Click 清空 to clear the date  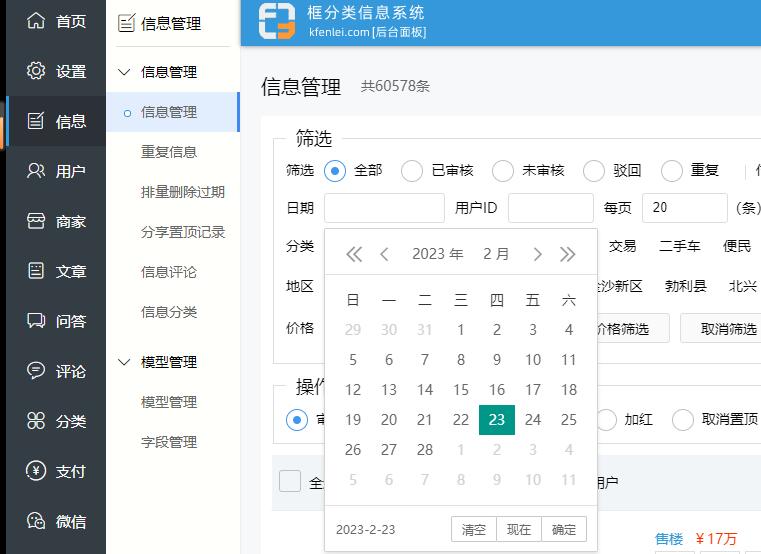point(474,529)
